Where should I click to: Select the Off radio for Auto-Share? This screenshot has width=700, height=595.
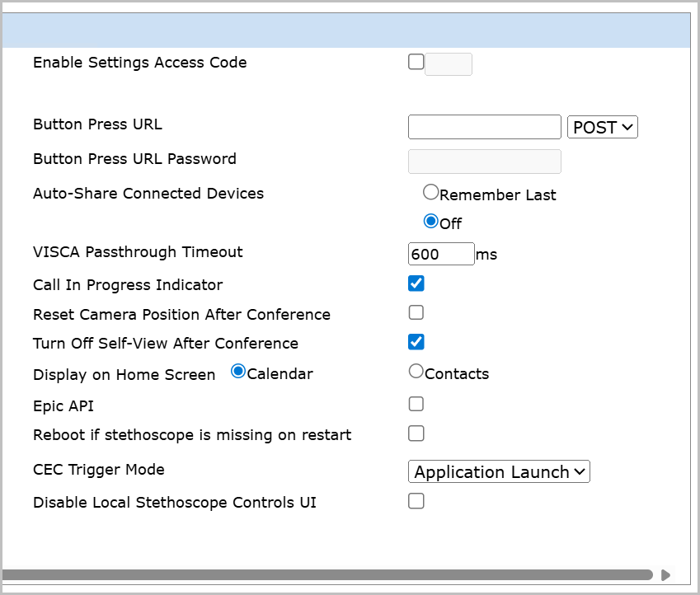point(430,221)
